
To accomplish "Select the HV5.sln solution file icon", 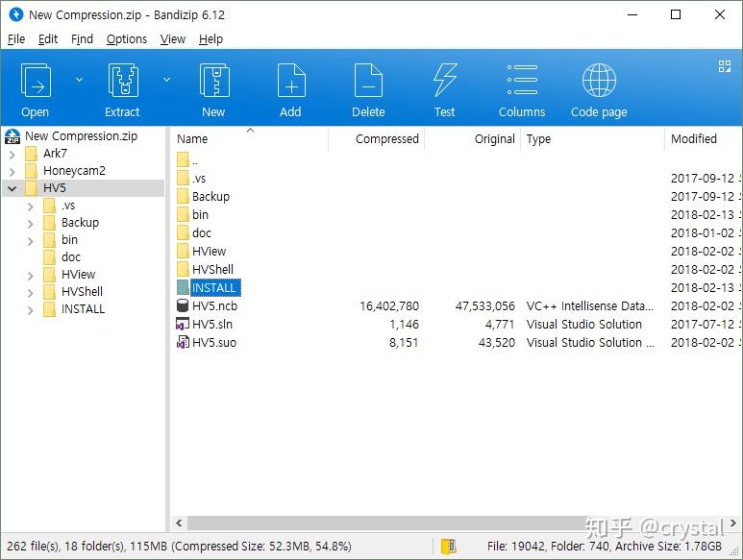I will pyautogui.click(x=183, y=325).
